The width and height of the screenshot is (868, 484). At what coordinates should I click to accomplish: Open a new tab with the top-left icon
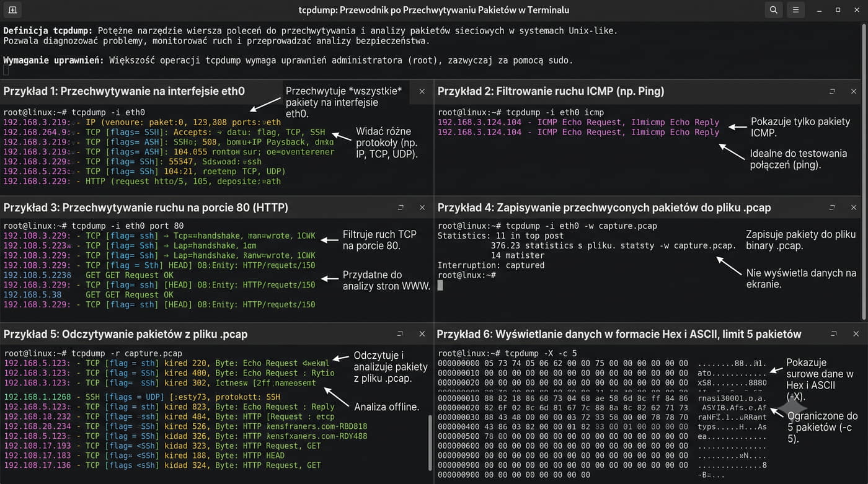click(12, 10)
